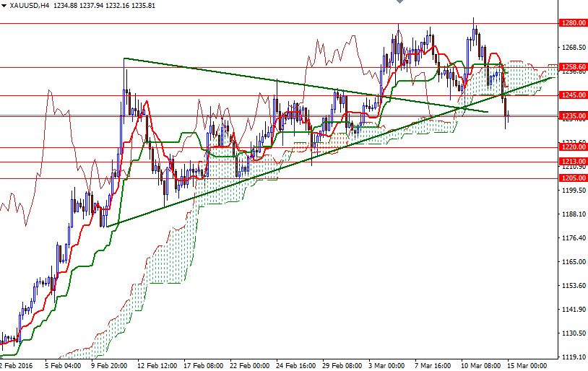Click the 1213.00 red price level label
Screen dimensions: 588x371
point(572,161)
